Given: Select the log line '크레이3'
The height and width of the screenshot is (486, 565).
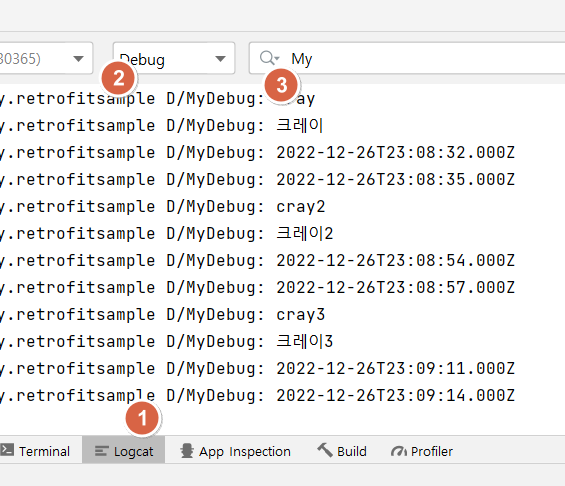Looking at the screenshot, I should pos(304,342).
